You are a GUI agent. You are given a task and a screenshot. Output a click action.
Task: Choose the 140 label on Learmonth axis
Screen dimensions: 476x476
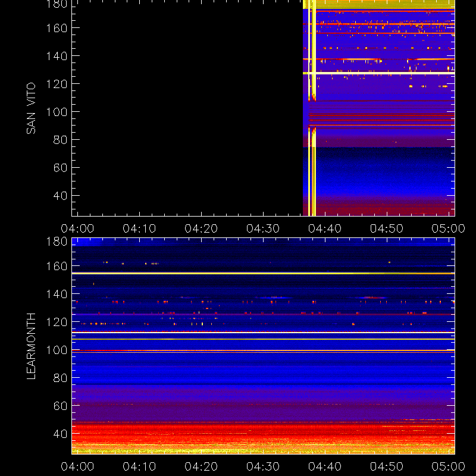(x=57, y=294)
